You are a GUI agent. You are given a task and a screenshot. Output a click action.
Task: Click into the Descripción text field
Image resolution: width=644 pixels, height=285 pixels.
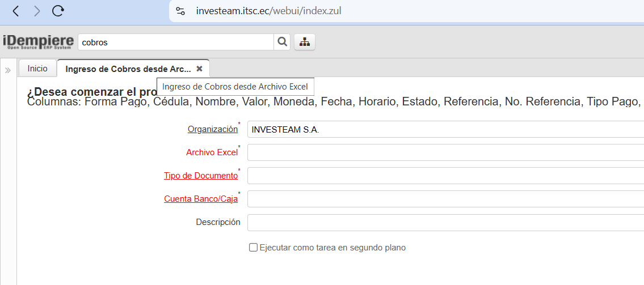pos(445,222)
